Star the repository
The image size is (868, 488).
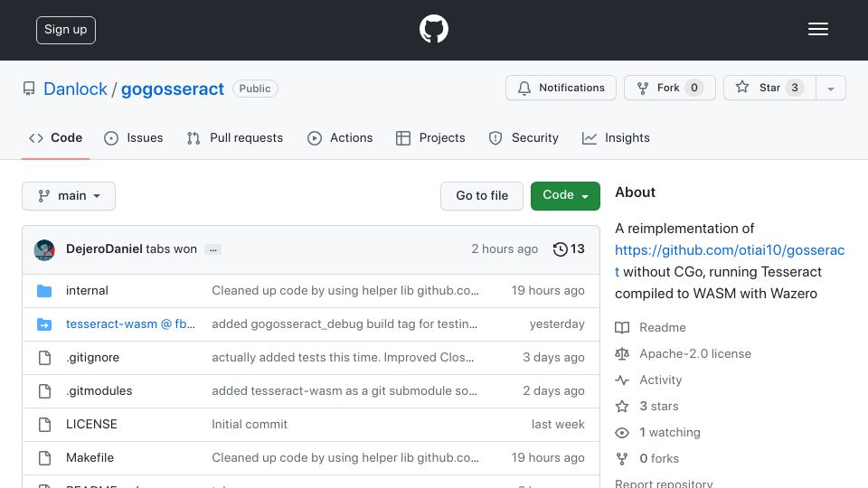769,88
